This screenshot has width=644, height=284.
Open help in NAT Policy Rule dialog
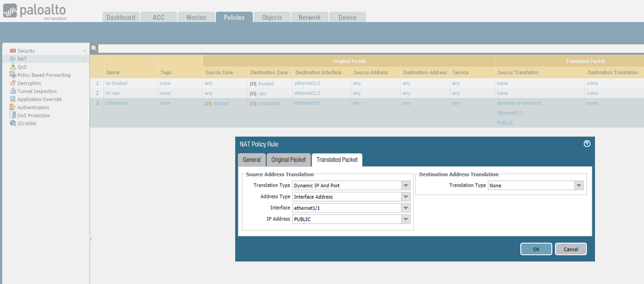(587, 144)
